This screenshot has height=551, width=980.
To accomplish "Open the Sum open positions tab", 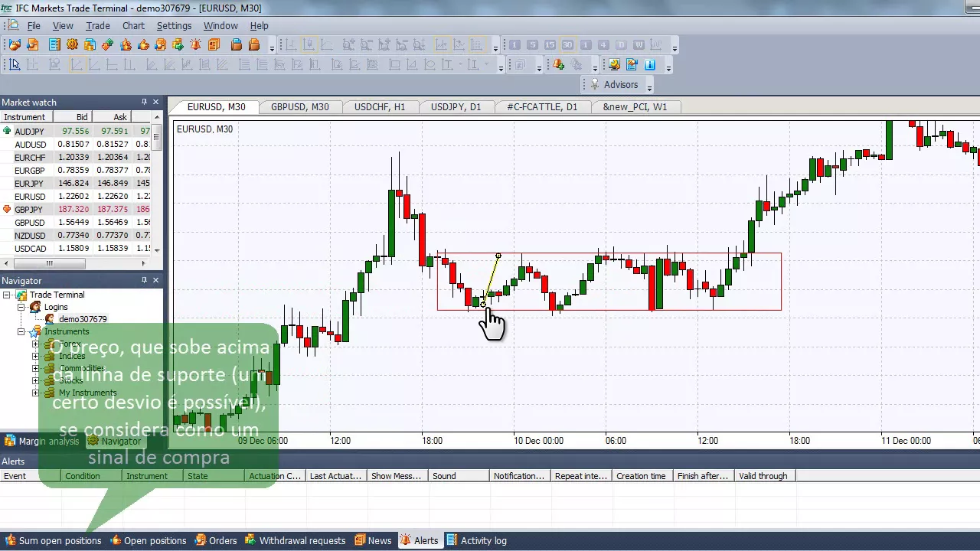I will tap(54, 540).
